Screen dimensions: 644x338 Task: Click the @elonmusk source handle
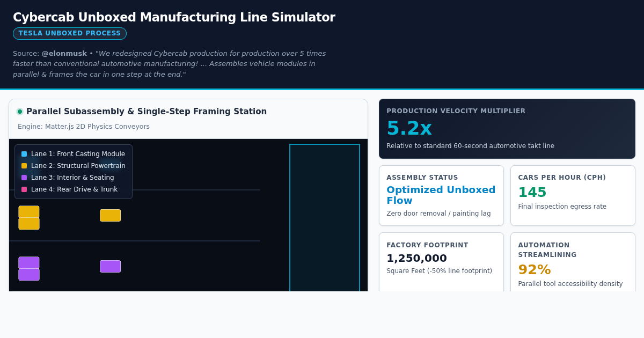pos(64,54)
